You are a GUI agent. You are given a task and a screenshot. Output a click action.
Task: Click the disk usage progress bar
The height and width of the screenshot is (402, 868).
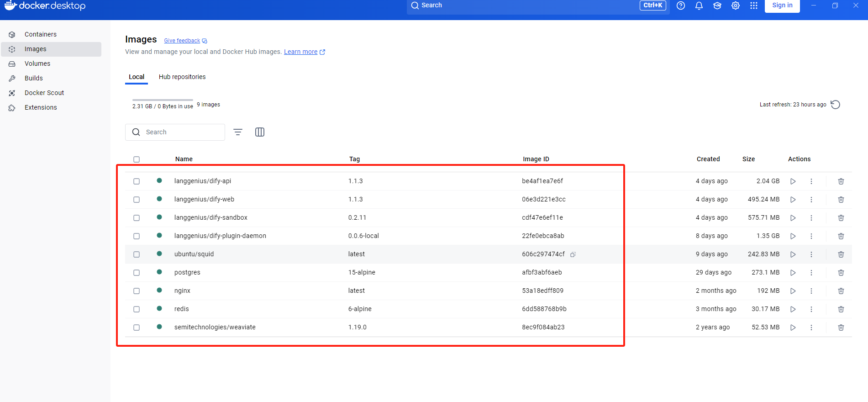coord(163,100)
